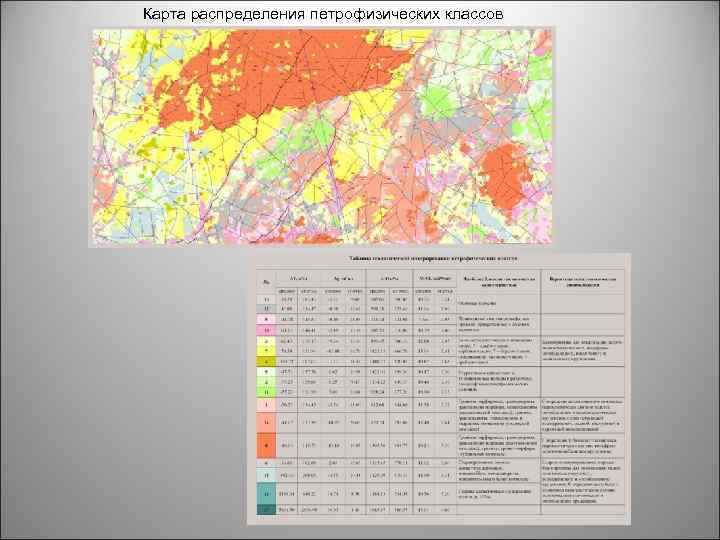Pick the medium salmon legend swatch above the orange one

tap(266, 422)
